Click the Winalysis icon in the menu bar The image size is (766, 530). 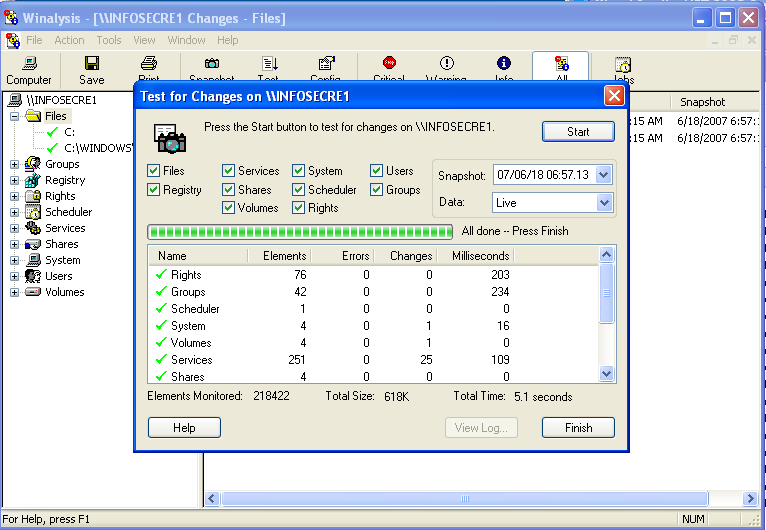pyautogui.click(x=13, y=41)
